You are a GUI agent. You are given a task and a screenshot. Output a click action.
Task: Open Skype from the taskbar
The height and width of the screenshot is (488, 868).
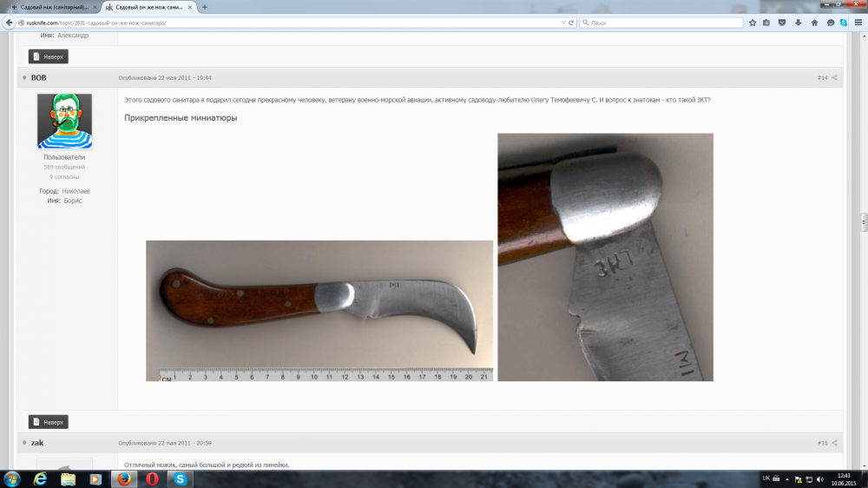coord(180,478)
